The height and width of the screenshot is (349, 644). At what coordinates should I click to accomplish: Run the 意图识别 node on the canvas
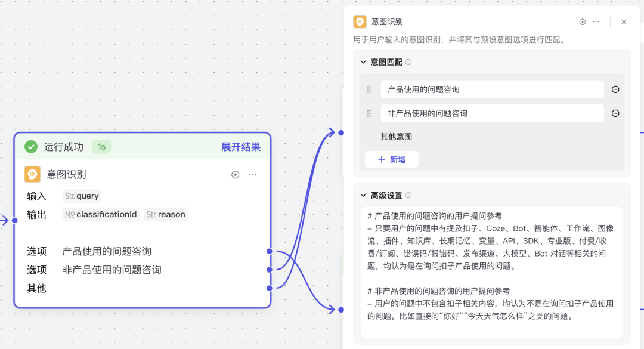pyautogui.click(x=235, y=175)
